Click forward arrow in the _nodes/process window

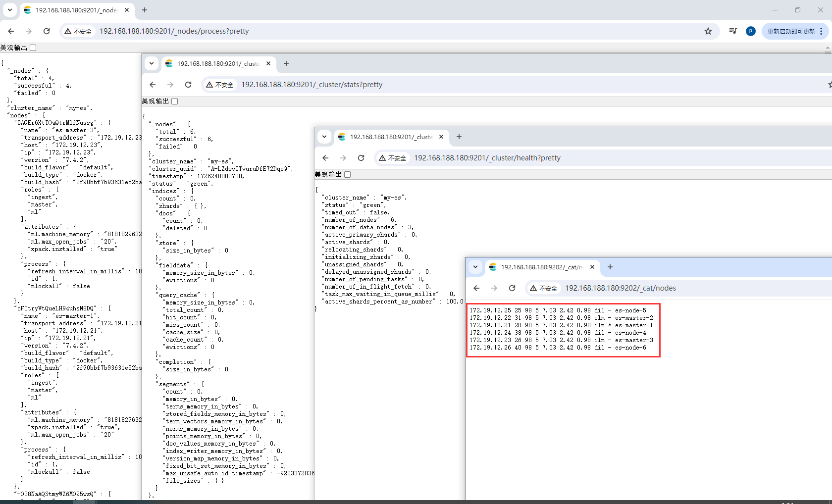click(x=29, y=31)
